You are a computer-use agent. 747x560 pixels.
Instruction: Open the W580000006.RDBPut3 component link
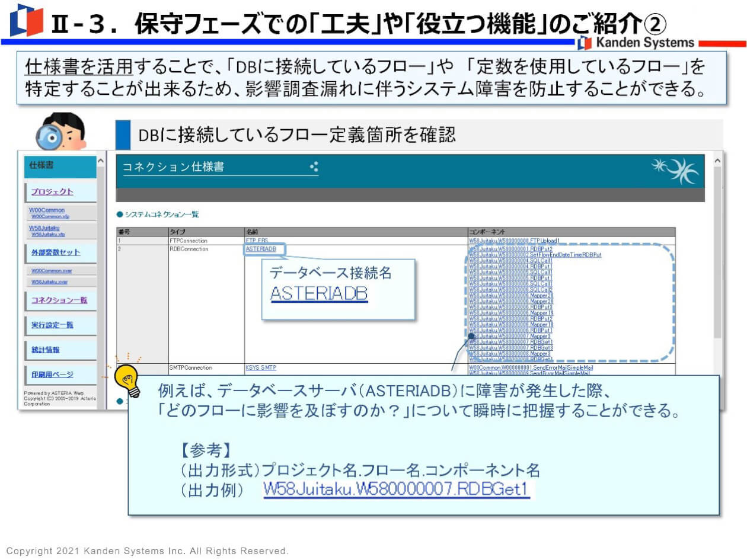coord(511,307)
